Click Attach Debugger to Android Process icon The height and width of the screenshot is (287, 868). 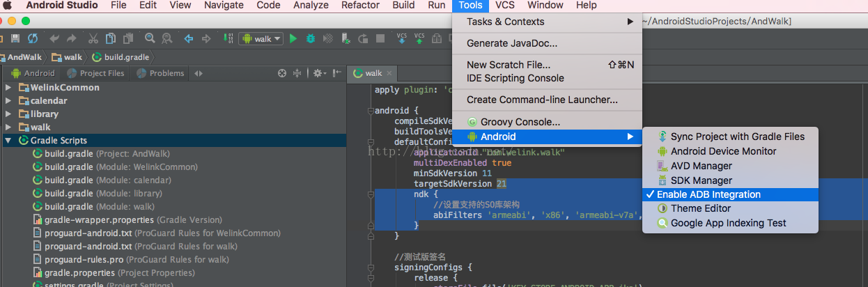pyautogui.click(x=346, y=39)
